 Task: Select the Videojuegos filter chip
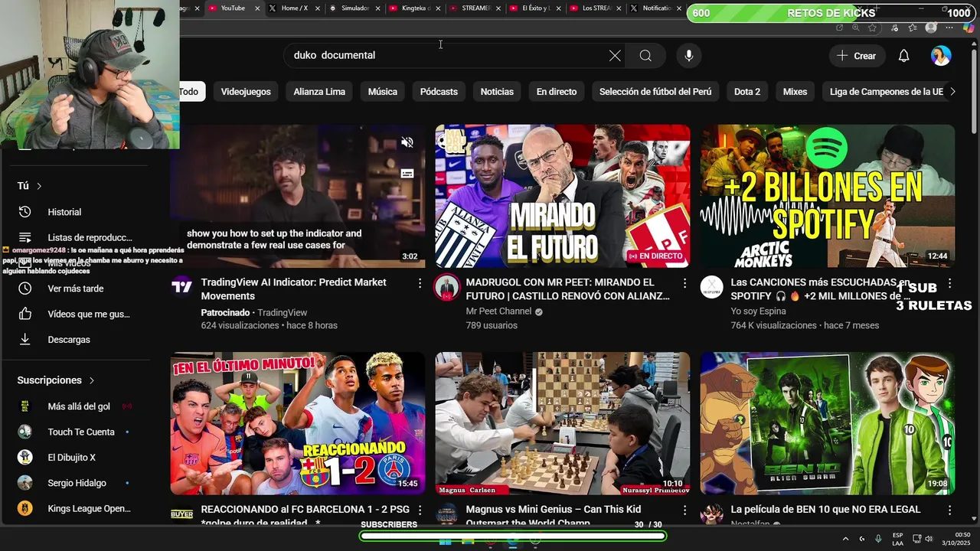tap(246, 92)
